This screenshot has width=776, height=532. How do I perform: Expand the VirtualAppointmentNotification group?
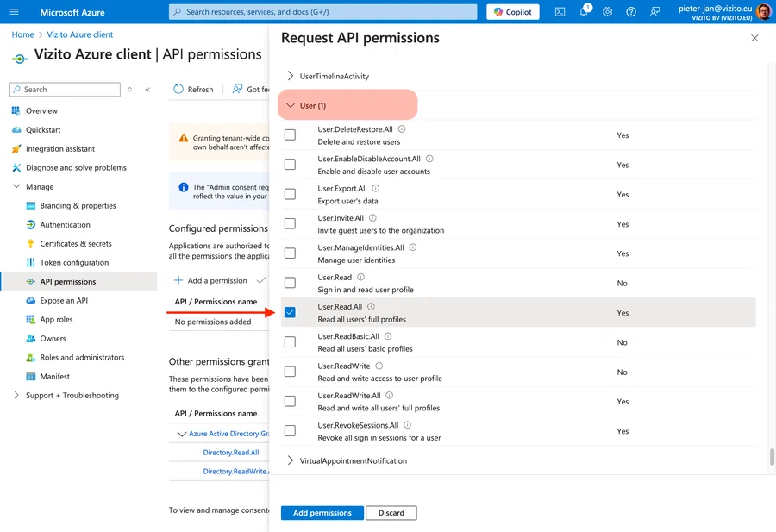(x=348, y=460)
